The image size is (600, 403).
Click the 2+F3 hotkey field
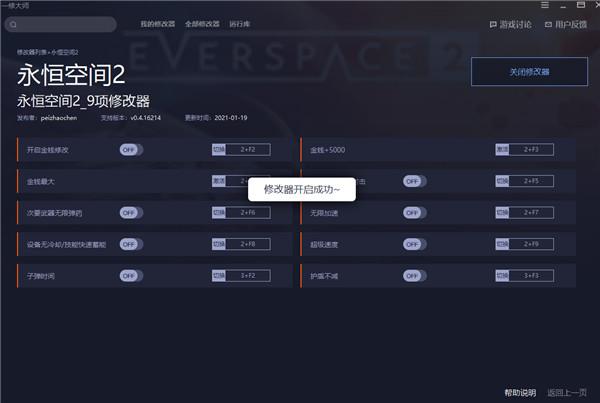(x=531, y=149)
